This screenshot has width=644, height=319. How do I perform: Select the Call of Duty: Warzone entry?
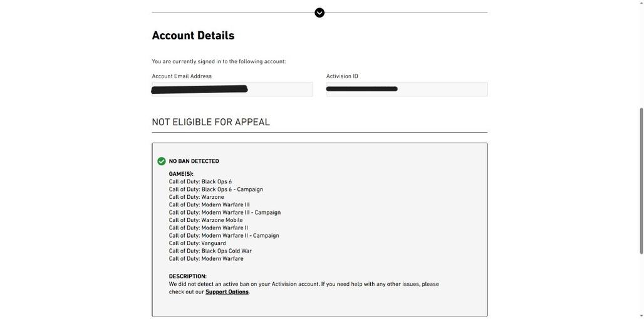pyautogui.click(x=196, y=197)
